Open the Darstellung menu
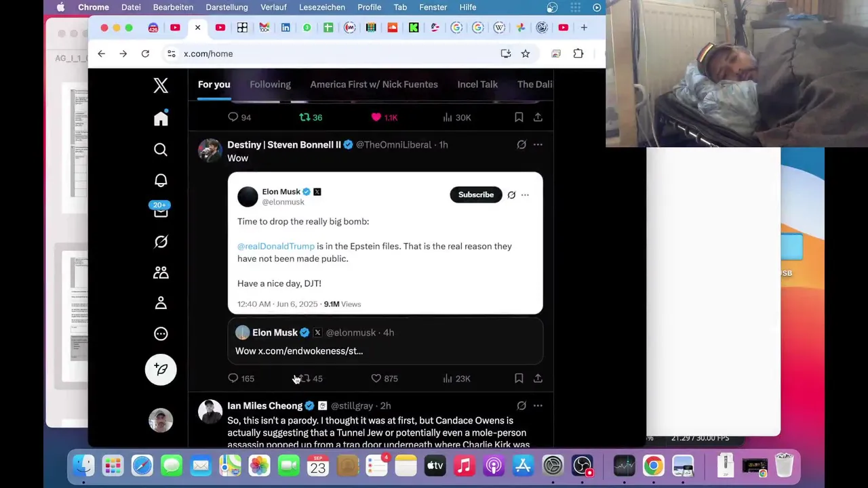 [226, 7]
